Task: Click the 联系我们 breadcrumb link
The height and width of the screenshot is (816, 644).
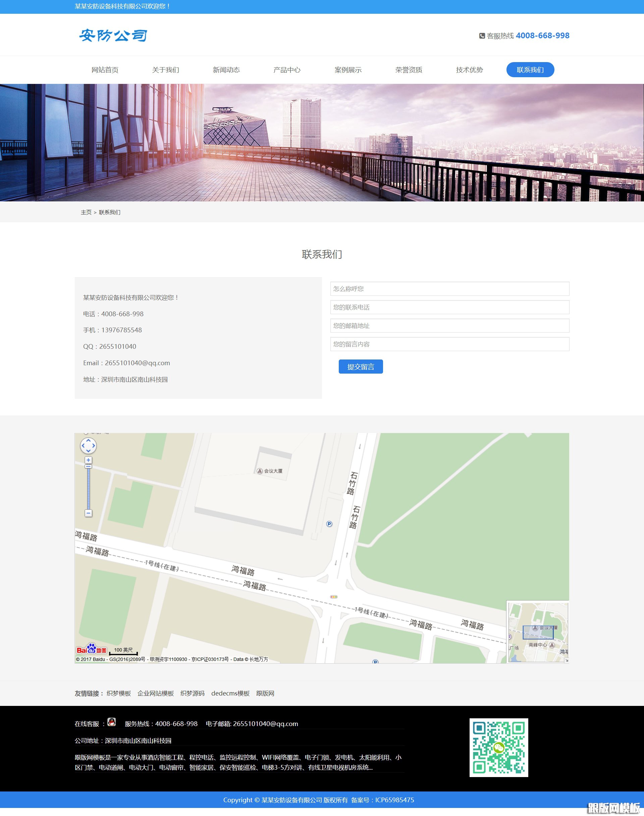Action: (x=110, y=212)
